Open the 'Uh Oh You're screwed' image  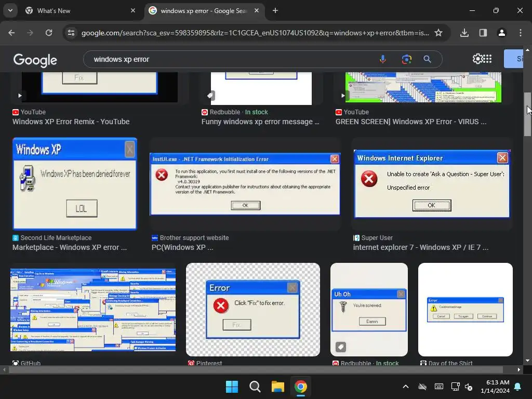pos(369,310)
